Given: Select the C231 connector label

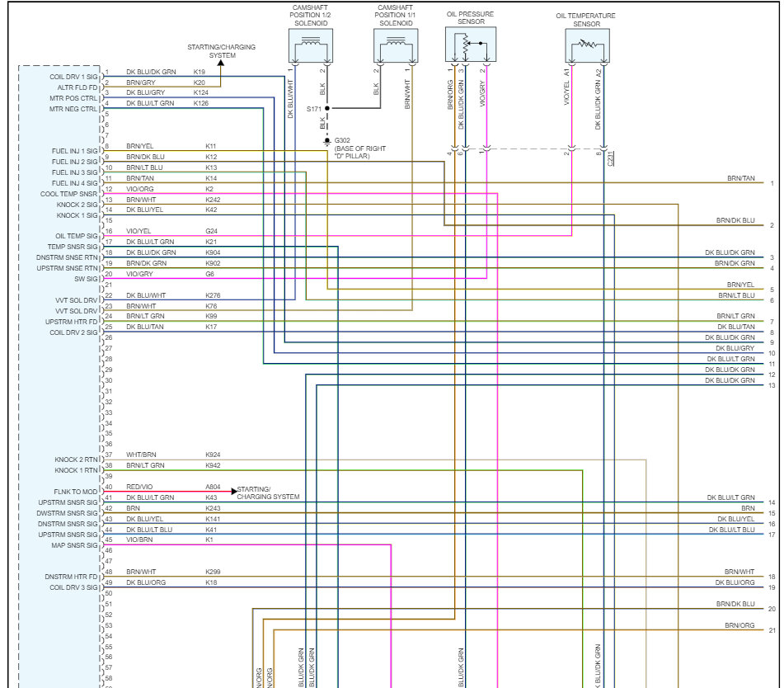Looking at the screenshot, I should (x=611, y=158).
